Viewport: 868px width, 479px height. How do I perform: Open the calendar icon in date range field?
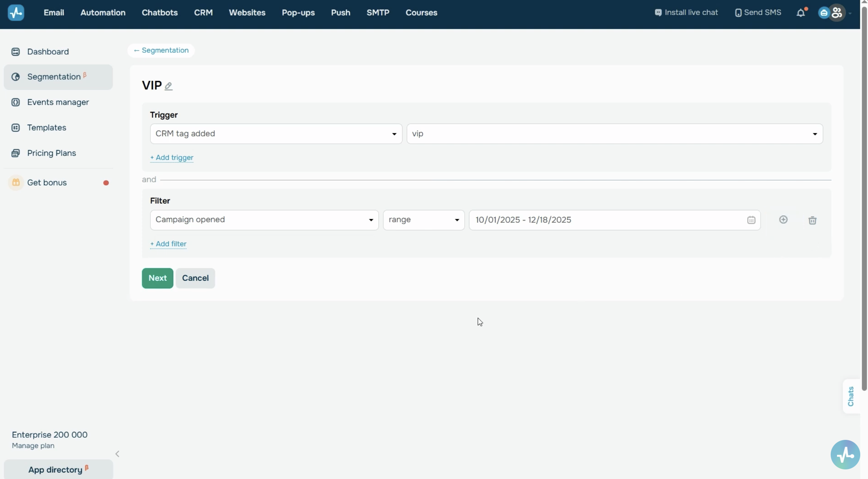pos(751,220)
